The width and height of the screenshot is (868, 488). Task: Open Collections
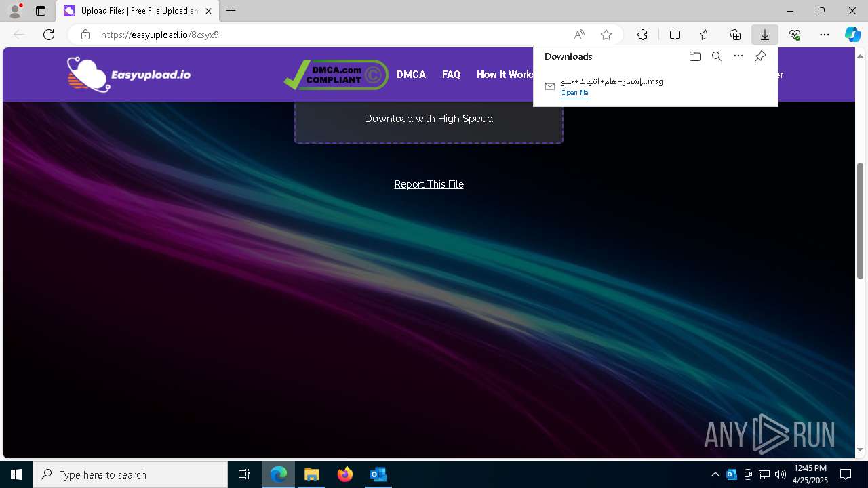tap(735, 35)
